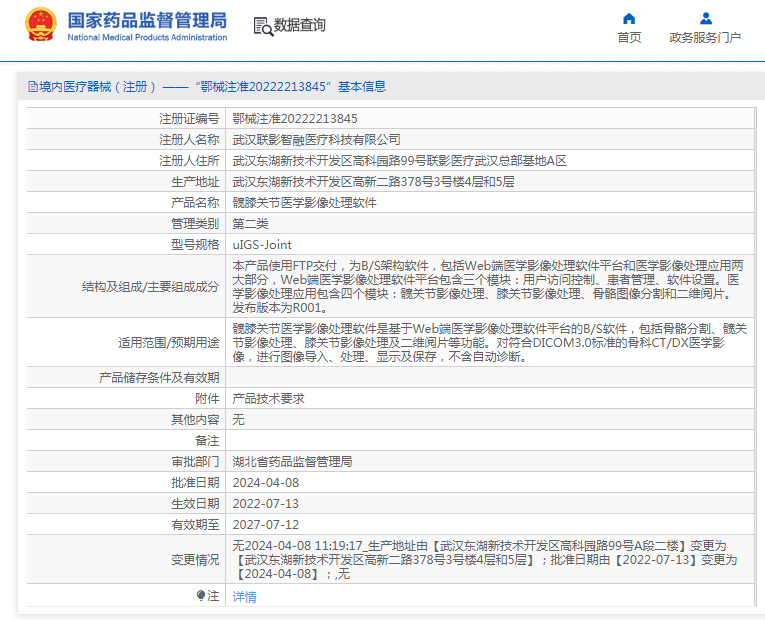Click the 数据查询 heading text
The height and width of the screenshot is (620, 765).
(300, 25)
